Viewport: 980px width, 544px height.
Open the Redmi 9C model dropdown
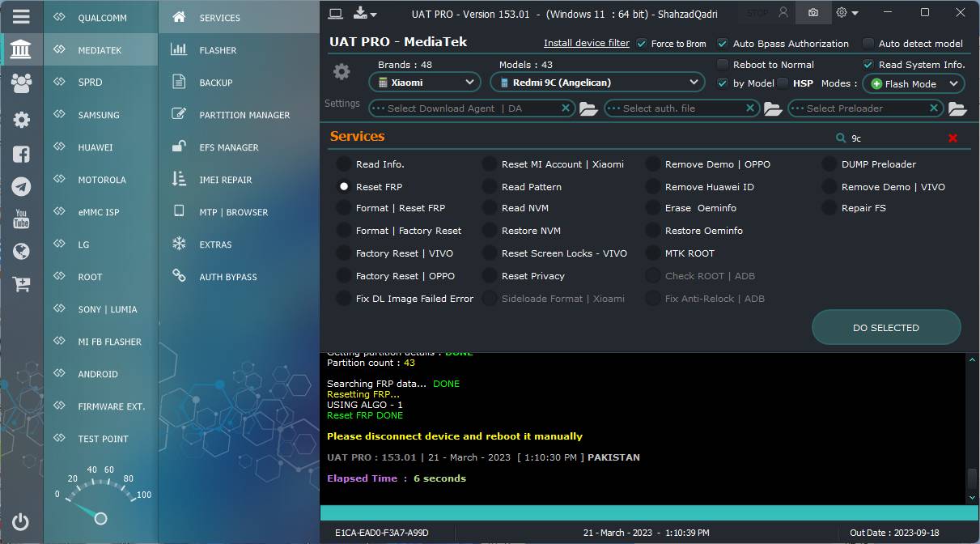[x=597, y=83]
